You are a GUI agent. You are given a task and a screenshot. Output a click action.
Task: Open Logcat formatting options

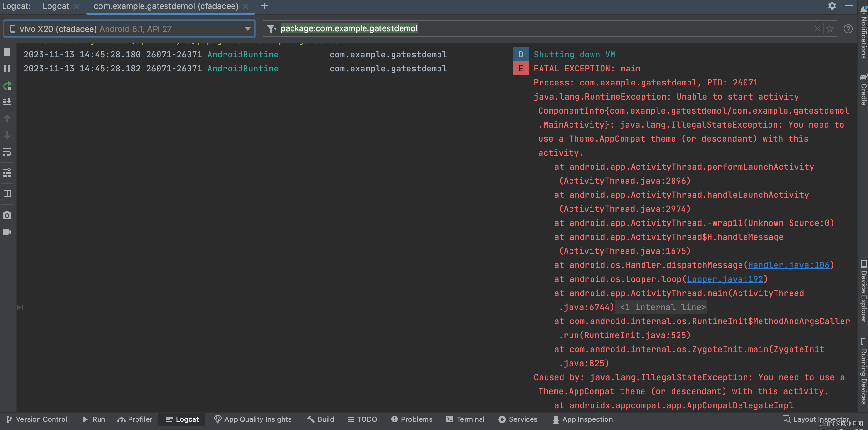7,173
